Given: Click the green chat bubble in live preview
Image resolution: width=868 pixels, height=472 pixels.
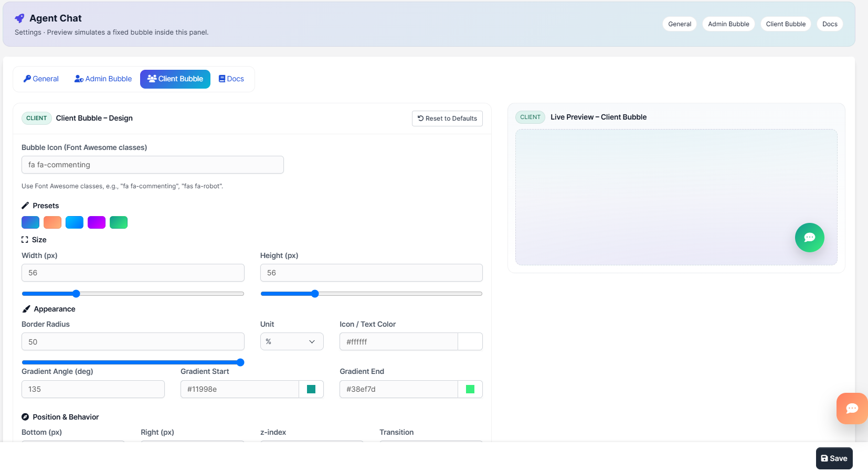Looking at the screenshot, I should pyautogui.click(x=809, y=238).
